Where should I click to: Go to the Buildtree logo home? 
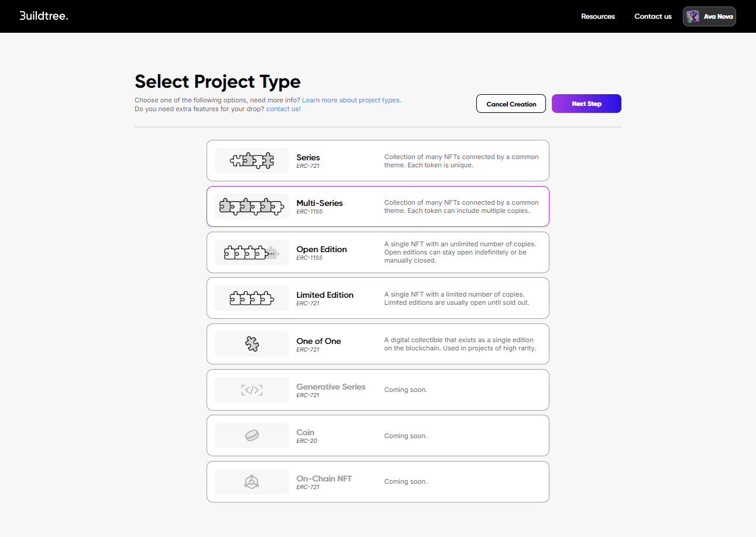point(44,16)
